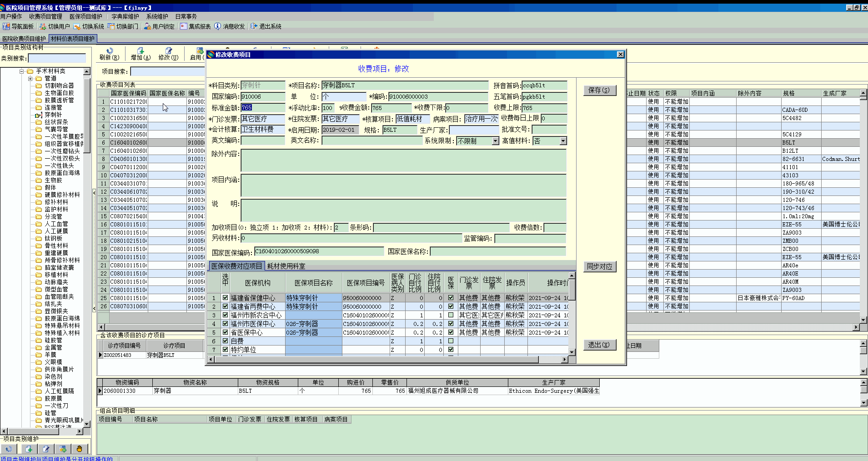The image size is (868, 461).
Task: Click the orange hand icon in 项目类别维护
Action: [x=80, y=449]
